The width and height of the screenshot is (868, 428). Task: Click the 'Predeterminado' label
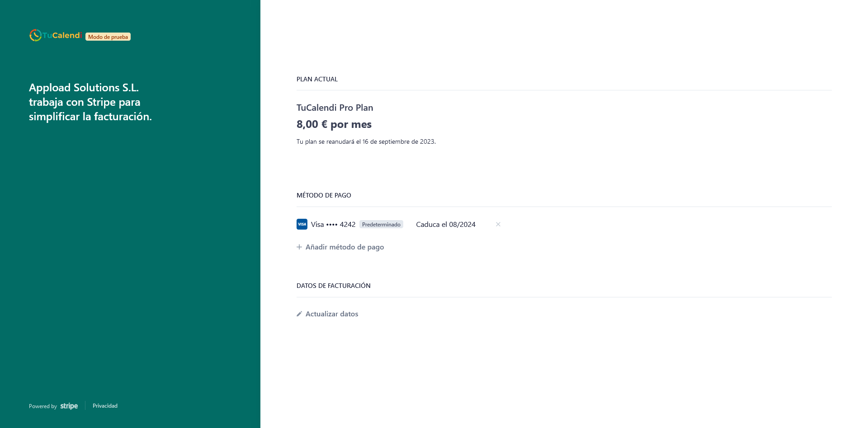click(381, 224)
